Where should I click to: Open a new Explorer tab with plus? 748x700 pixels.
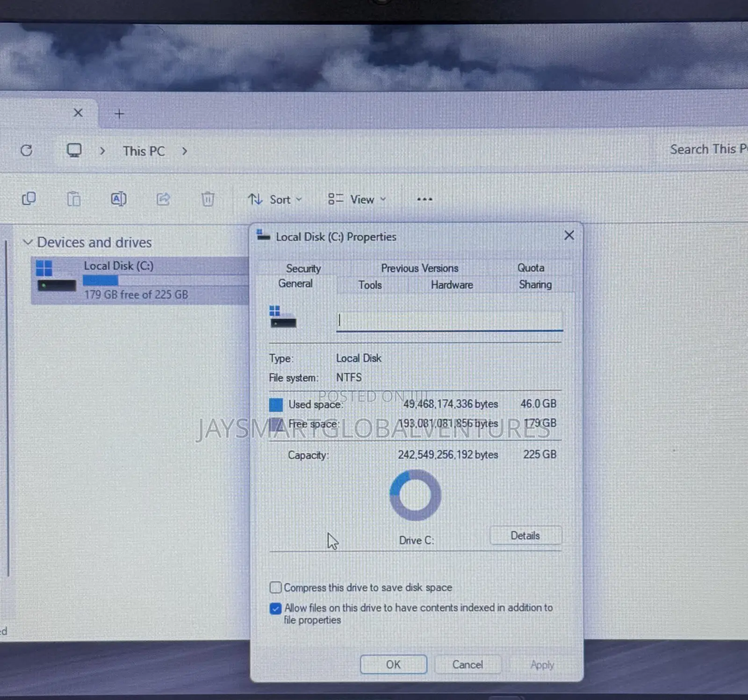click(x=119, y=114)
